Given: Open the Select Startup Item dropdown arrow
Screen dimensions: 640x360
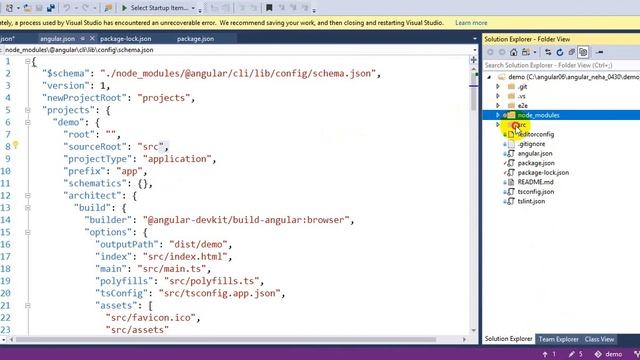Looking at the screenshot, I should pos(193,8).
